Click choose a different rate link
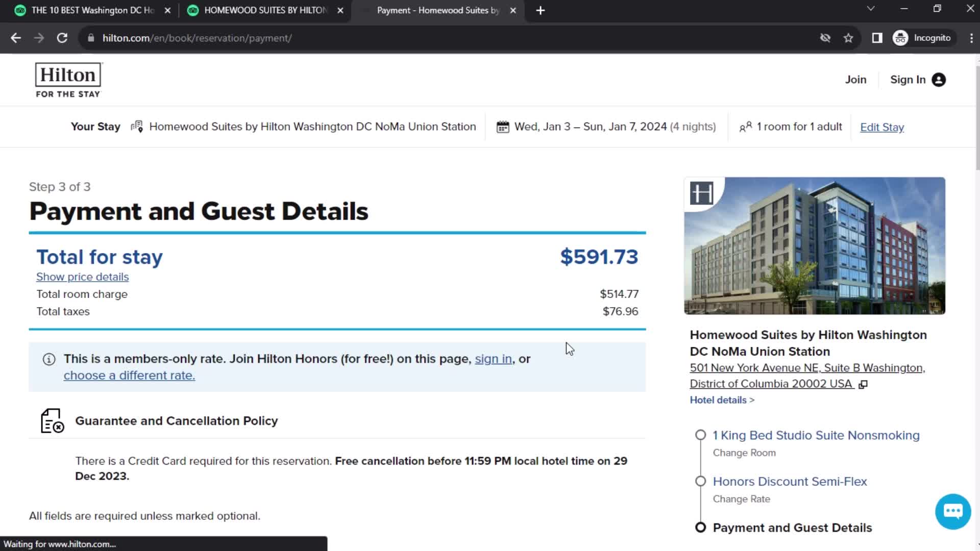The image size is (980, 551). [x=129, y=375]
